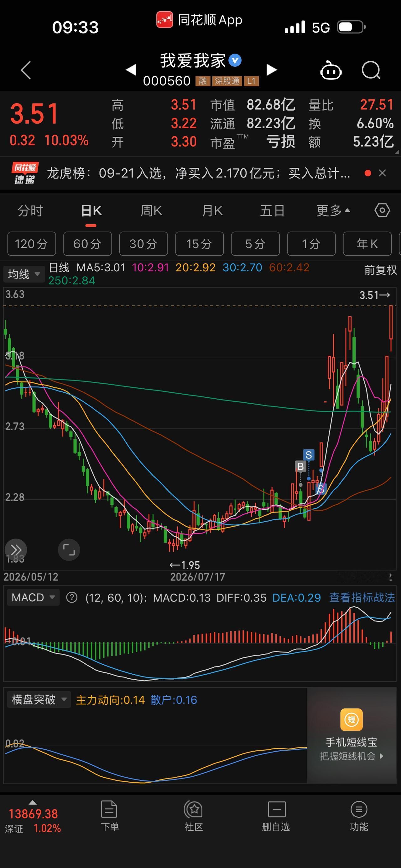
Task: Enter fullscreen landscape chart mode
Action: pos(69,550)
